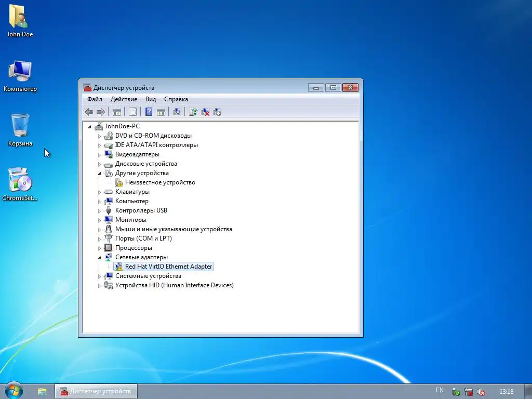The height and width of the screenshot is (399, 532).
Task: Click the Device Manager title bar icon
Action: [x=87, y=87]
